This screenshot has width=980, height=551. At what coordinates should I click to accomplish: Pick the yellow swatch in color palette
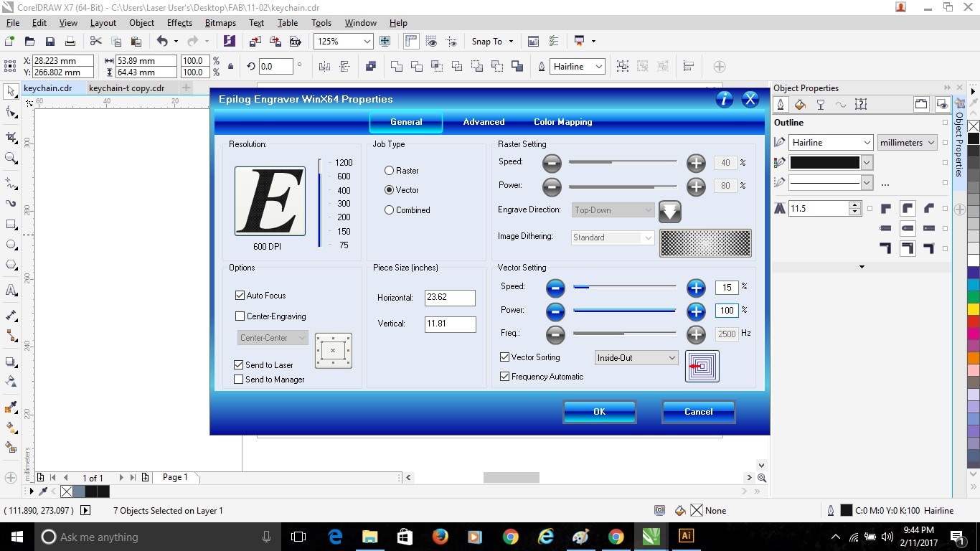click(974, 309)
